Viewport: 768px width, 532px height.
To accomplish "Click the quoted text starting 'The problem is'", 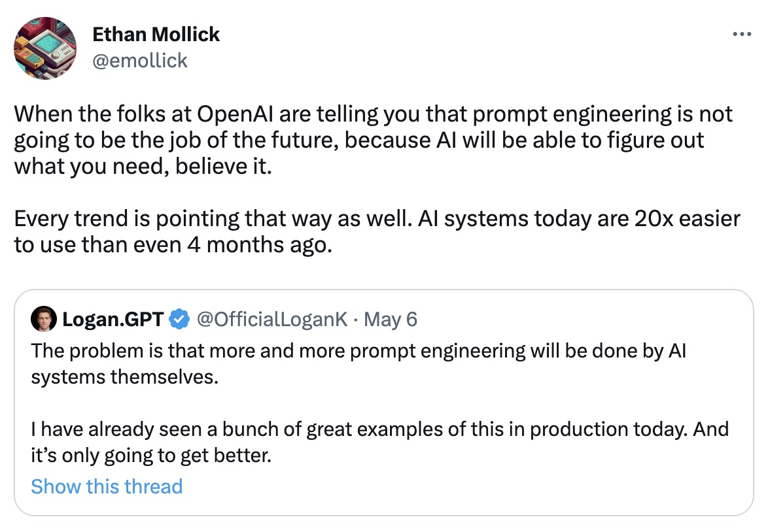I will tap(358, 351).
